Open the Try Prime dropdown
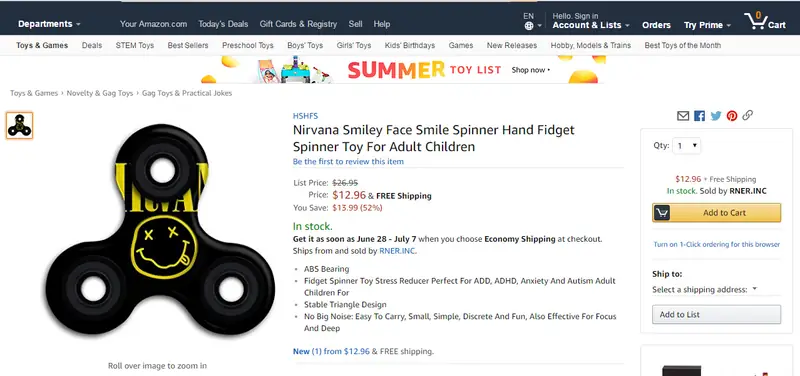 tap(707, 25)
